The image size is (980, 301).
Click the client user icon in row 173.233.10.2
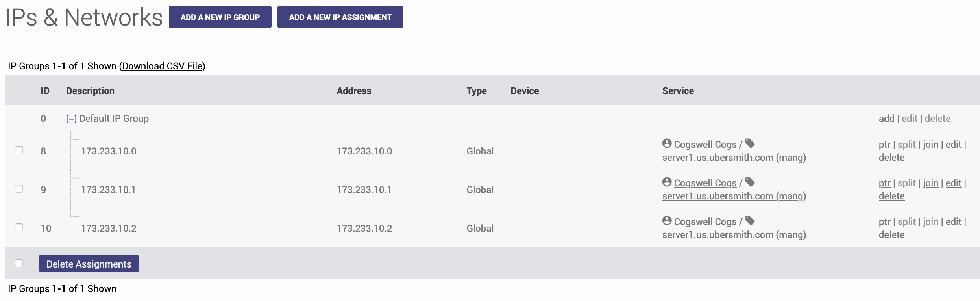tap(667, 221)
